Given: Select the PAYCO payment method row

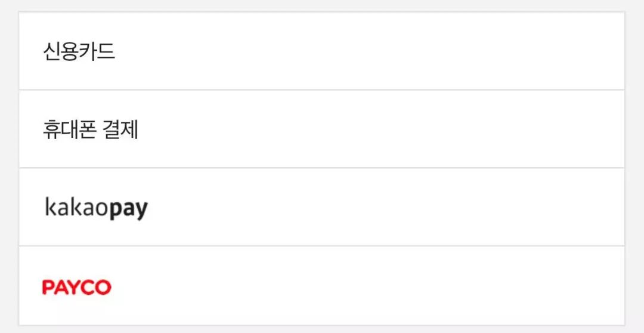Looking at the screenshot, I should point(321,286).
